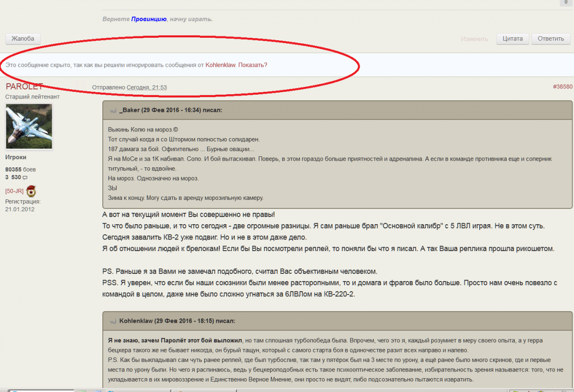This screenshot has height=392, width=574.
Task: Click the red clan badge emblem icon
Action: (x=31, y=191)
